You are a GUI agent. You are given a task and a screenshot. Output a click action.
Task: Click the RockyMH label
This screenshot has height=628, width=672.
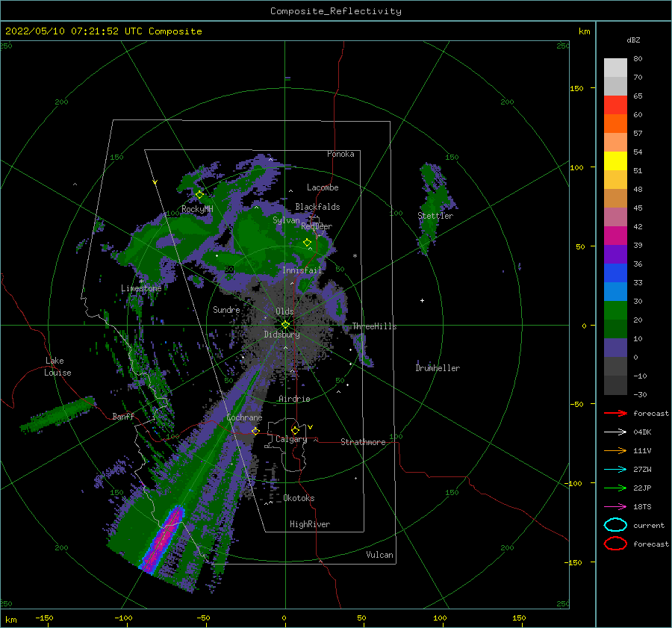tap(197, 209)
